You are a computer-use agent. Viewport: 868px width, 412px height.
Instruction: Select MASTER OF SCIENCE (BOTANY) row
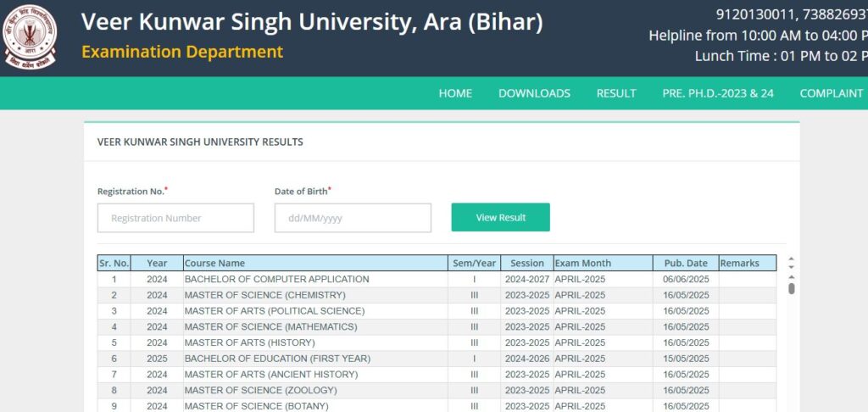(x=437, y=406)
